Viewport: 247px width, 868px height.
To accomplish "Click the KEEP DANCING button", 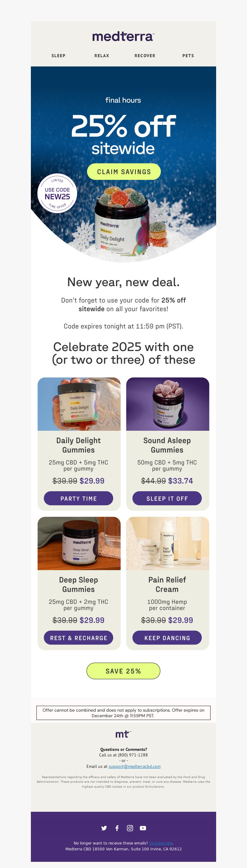I will [167, 637].
